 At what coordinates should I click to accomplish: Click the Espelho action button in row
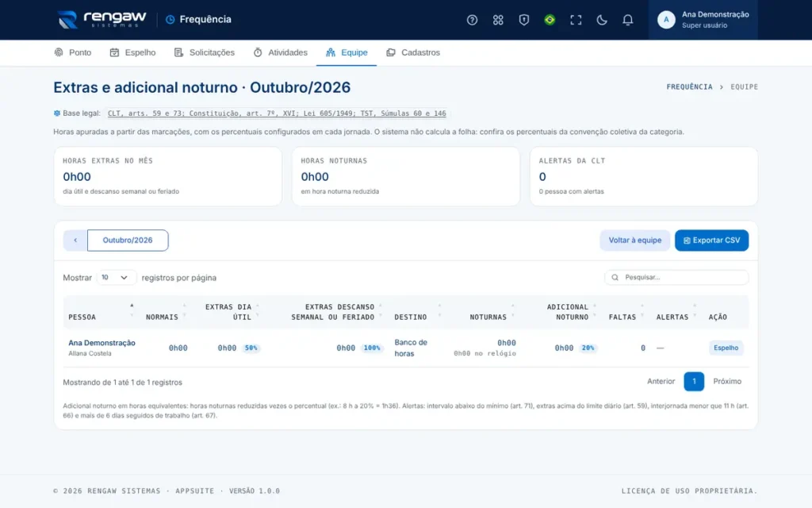pyautogui.click(x=726, y=348)
